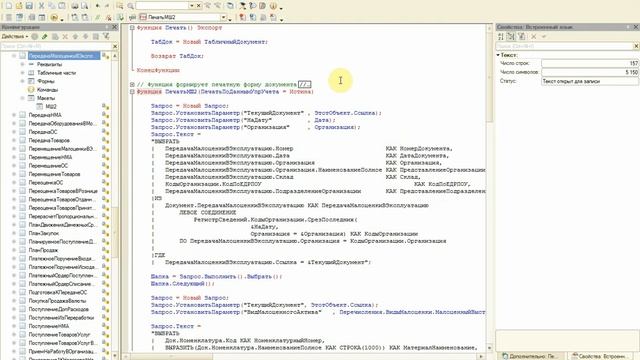Toggle category grouping in properties panel
Screen dimensions: 640x360
pos(511,36)
